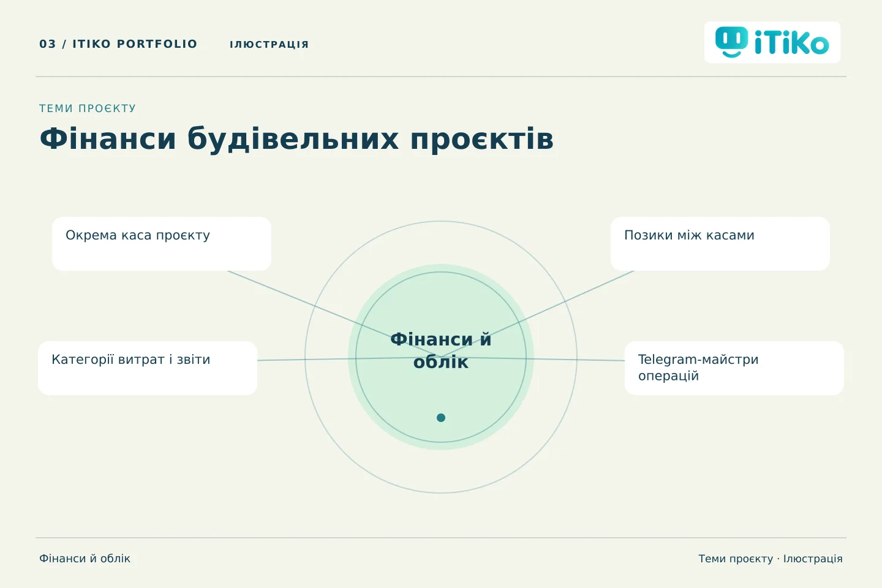
Task: Click the small teal dot in the circle
Action: tap(441, 418)
